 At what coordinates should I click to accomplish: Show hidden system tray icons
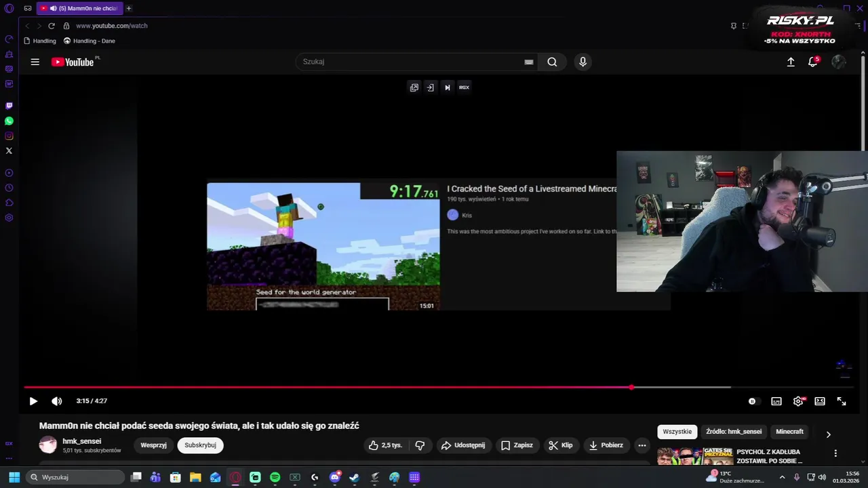click(782, 477)
